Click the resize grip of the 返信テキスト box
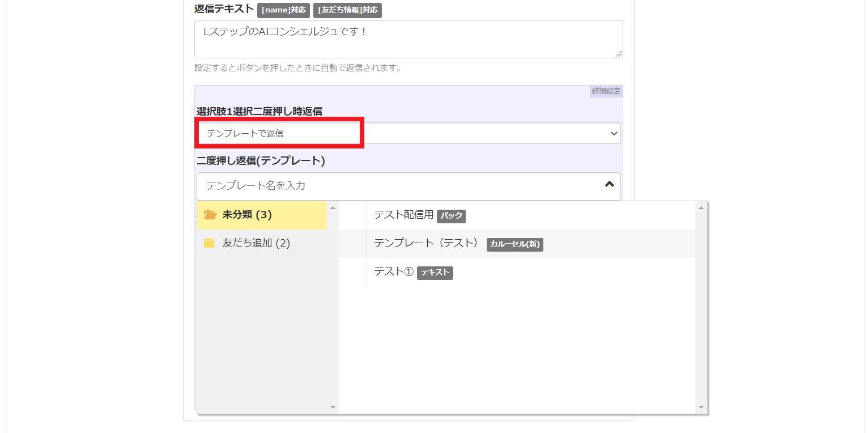Image resolution: width=868 pixels, height=433 pixels. coord(619,54)
